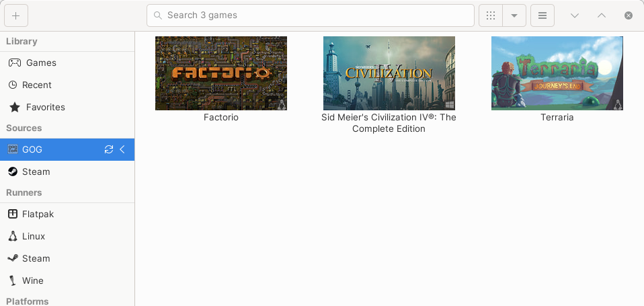Click the GOG refresh sync icon
Screen dimensions: 644x306
(x=109, y=149)
